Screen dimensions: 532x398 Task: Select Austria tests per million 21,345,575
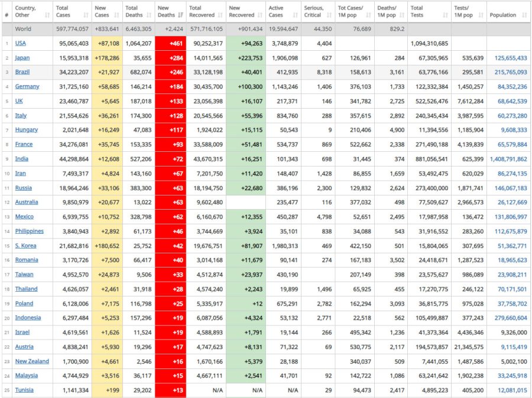coord(469,347)
